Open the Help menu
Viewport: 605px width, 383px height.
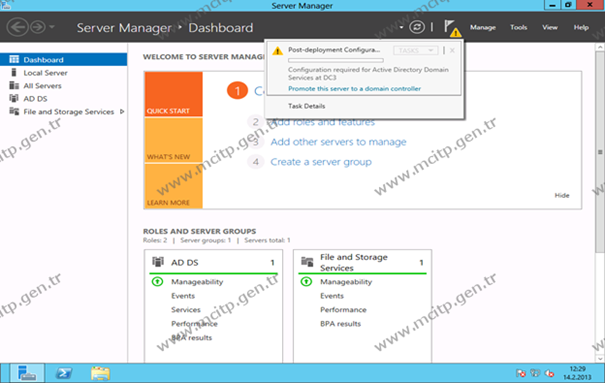(x=581, y=27)
